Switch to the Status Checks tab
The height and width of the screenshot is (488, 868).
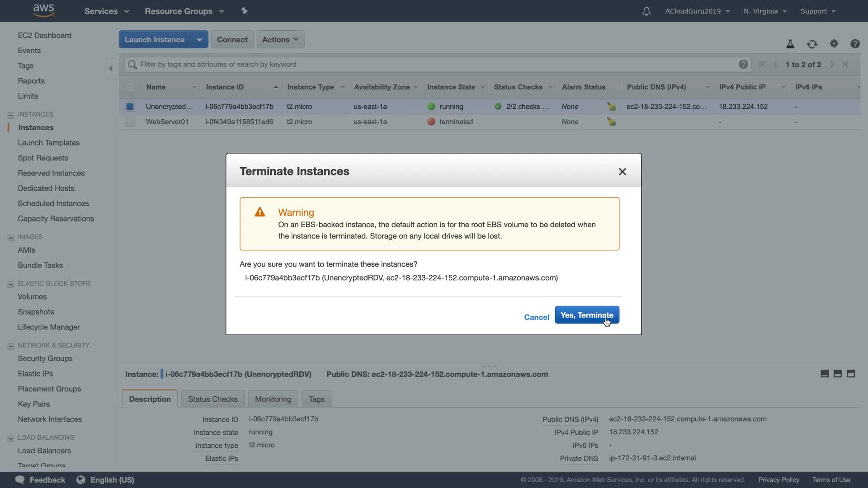point(212,399)
